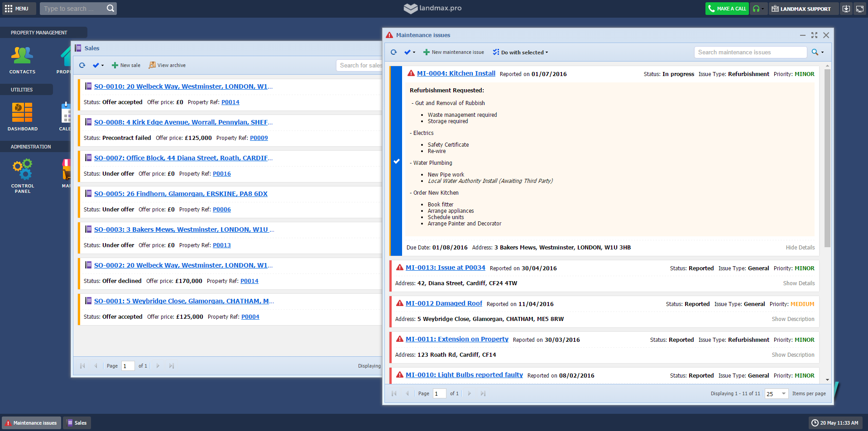Refresh the Maintenance issues list
The image size is (868, 431).
(x=393, y=53)
